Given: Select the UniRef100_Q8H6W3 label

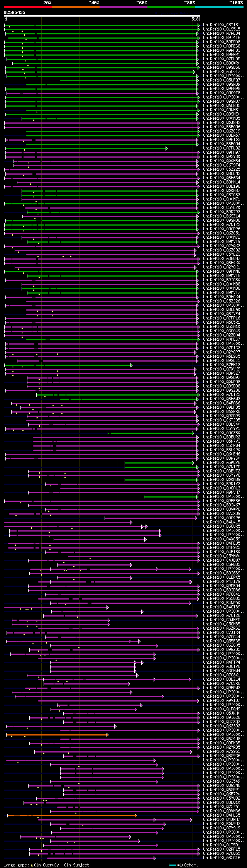Looking at the screenshot, I should tap(222, 399).
